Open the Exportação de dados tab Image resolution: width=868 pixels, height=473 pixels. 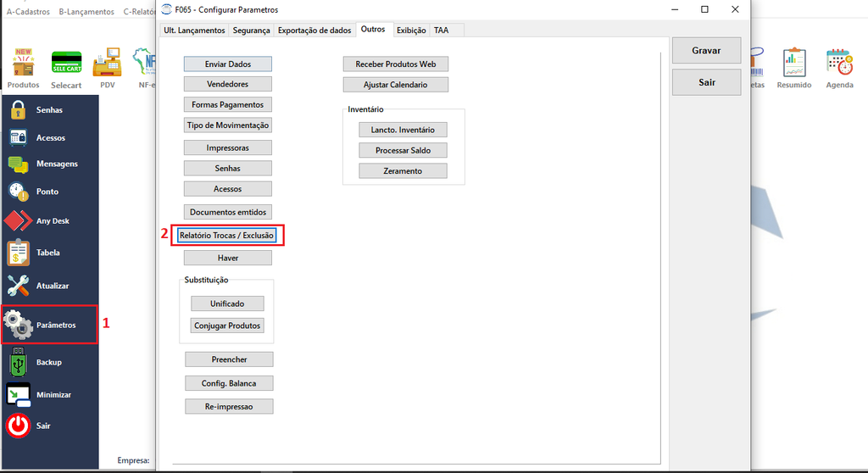coord(314,31)
